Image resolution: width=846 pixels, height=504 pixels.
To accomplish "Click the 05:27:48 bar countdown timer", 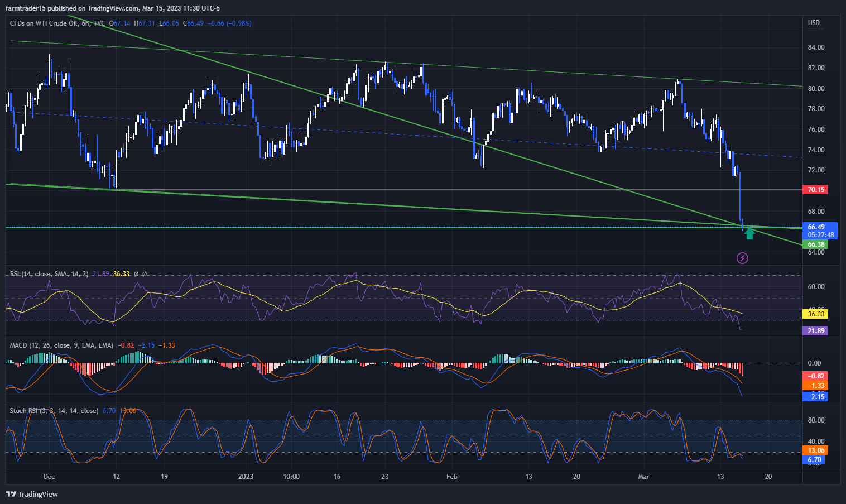I will point(819,235).
